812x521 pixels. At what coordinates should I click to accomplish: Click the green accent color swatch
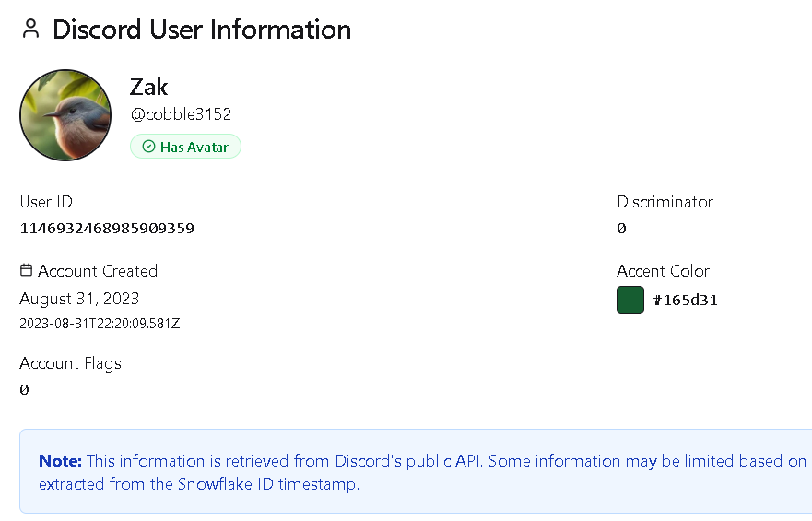tap(630, 300)
